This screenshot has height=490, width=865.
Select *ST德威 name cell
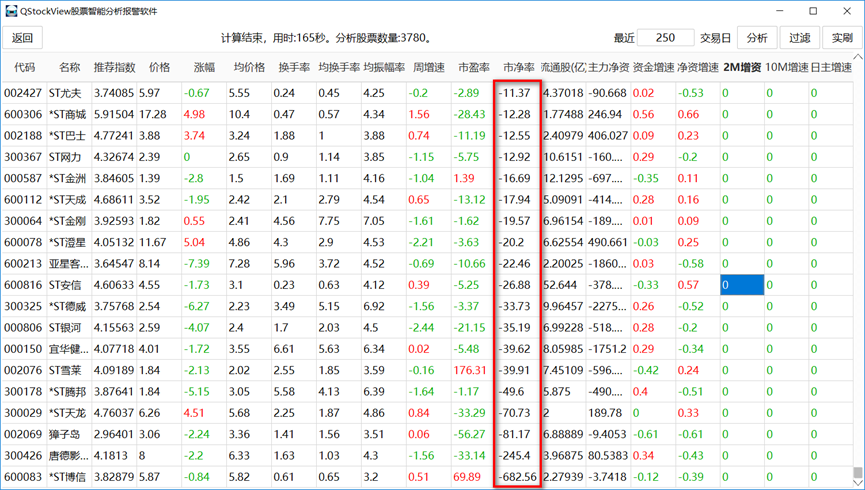coord(70,306)
